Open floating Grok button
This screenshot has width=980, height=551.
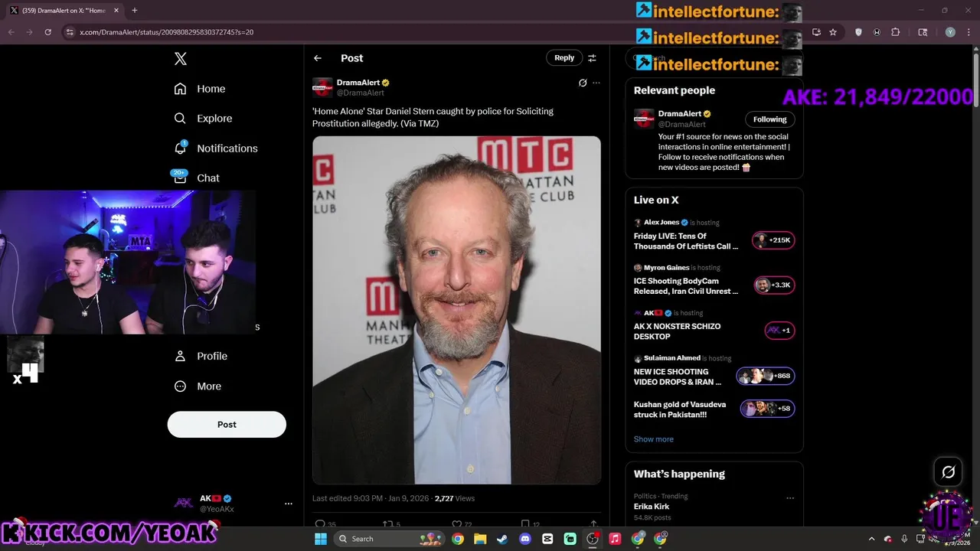pos(948,472)
